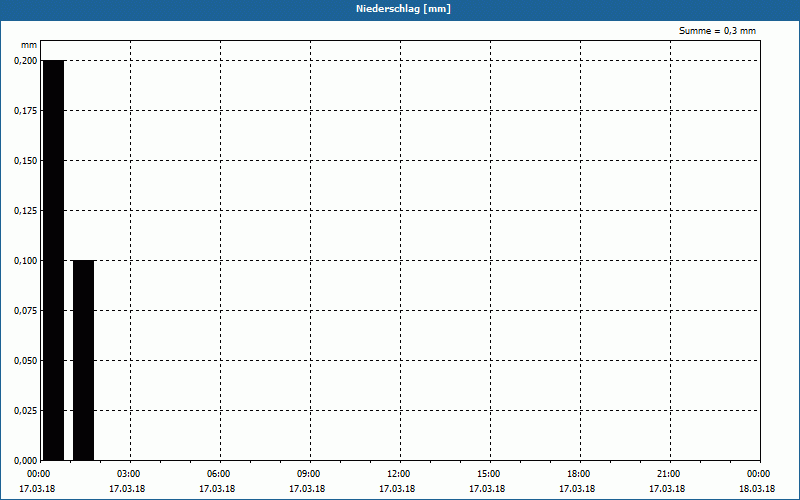800x500 pixels.
Task: Select the shorter 0,100 mm precipitation bar
Action: 84,360
